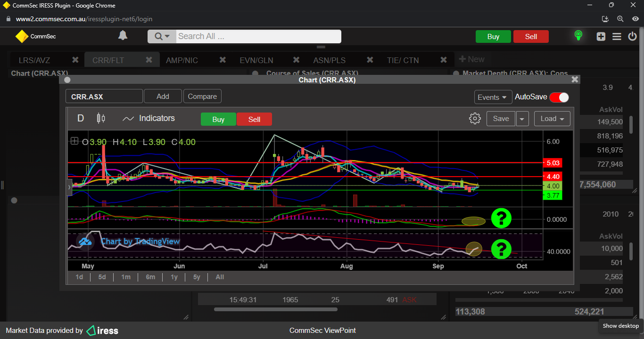Close the Chart (CRR.ASX) popup window
Viewport: 644px width, 339px height.
coord(575,80)
